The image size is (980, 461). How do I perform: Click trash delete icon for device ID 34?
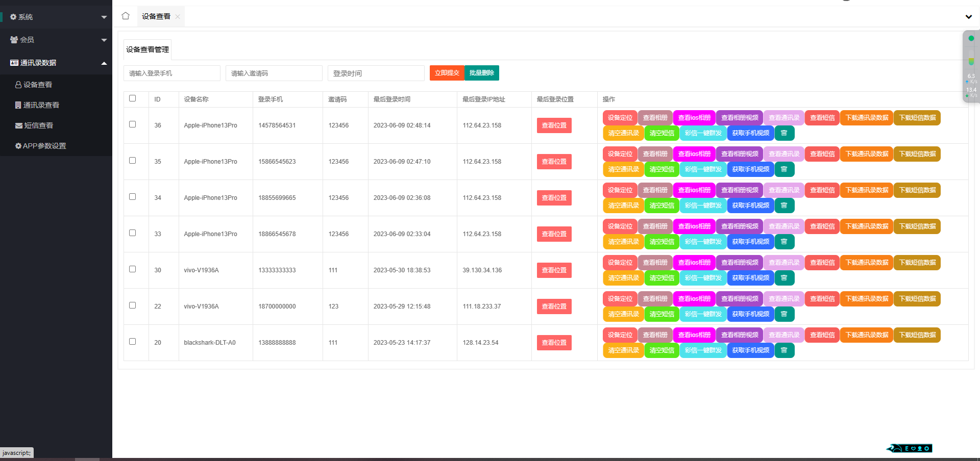785,206
